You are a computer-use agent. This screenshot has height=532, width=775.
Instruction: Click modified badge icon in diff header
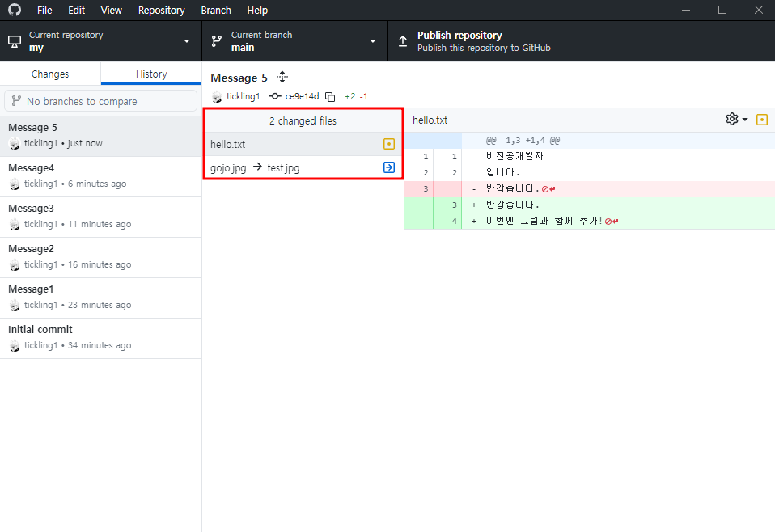coord(762,120)
